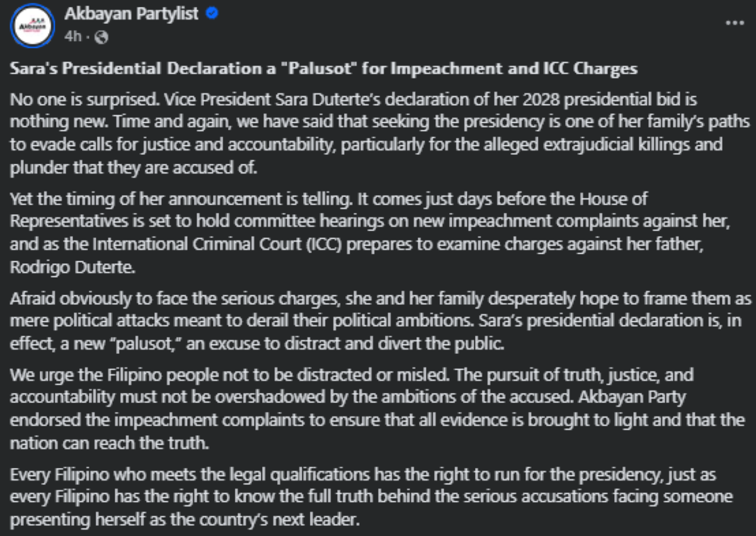This screenshot has width=756, height=536.
Task: Click the 4h post timestamp
Action: pyautogui.click(x=72, y=37)
